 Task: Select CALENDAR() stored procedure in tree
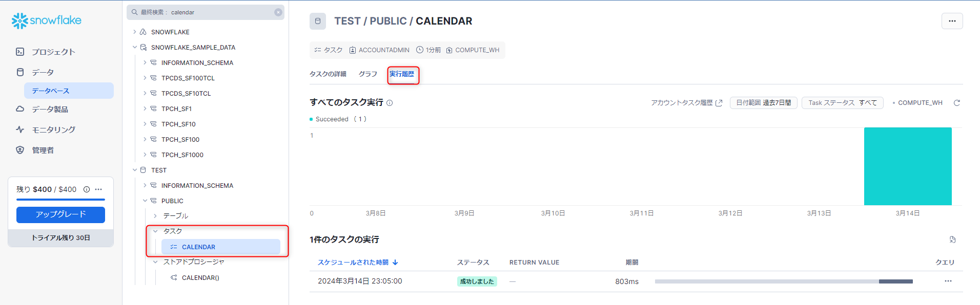[x=200, y=278]
